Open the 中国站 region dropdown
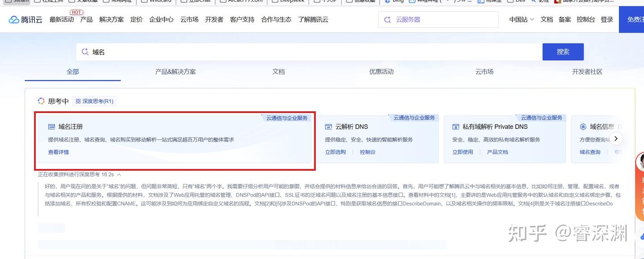The width and height of the screenshot is (644, 259). pyautogui.click(x=521, y=20)
